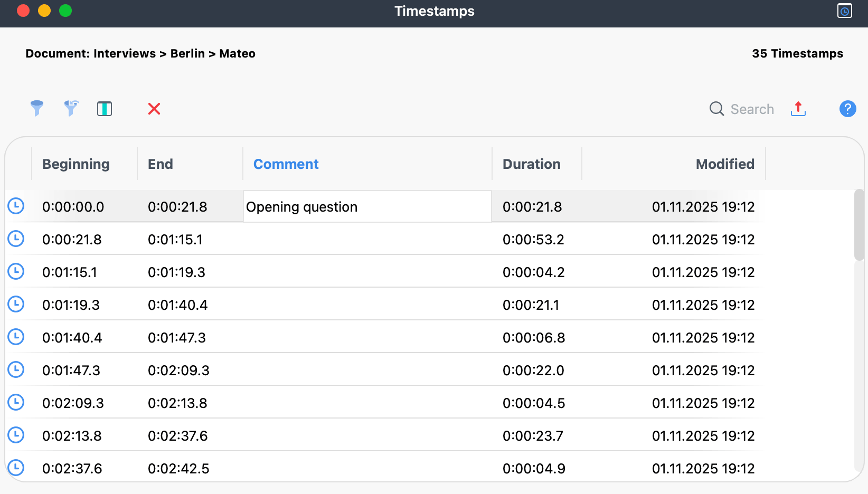The width and height of the screenshot is (868, 494).
Task: Click the filter funnel icon
Action: [37, 108]
